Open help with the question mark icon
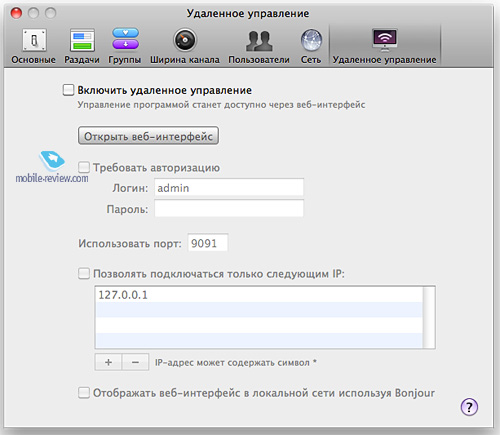Image resolution: width=500 pixels, height=435 pixels. pyautogui.click(x=469, y=407)
